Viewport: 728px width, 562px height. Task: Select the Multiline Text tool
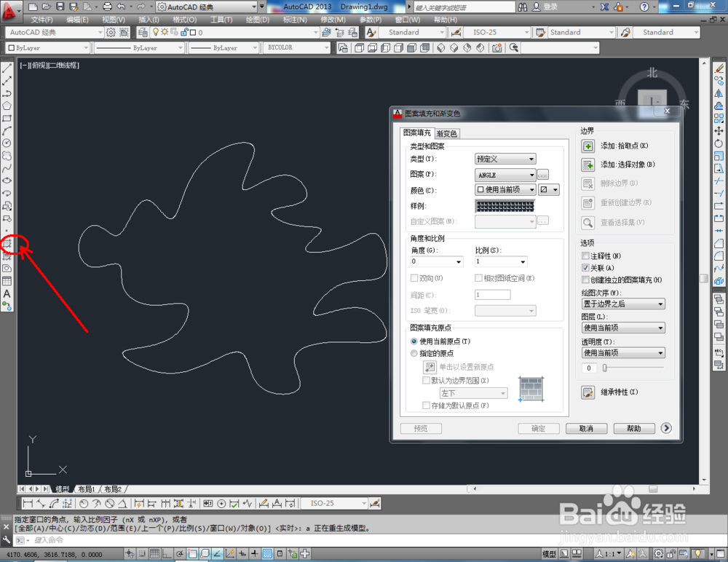(x=7, y=293)
